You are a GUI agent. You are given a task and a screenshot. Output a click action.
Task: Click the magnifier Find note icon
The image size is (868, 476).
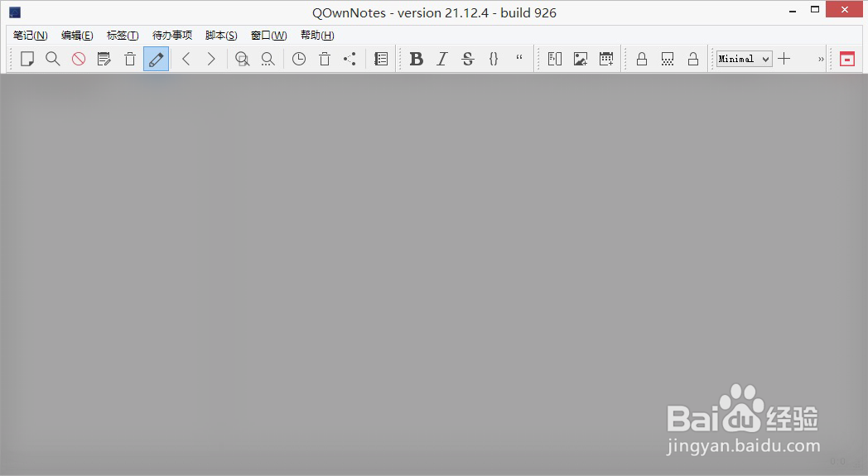pos(52,59)
